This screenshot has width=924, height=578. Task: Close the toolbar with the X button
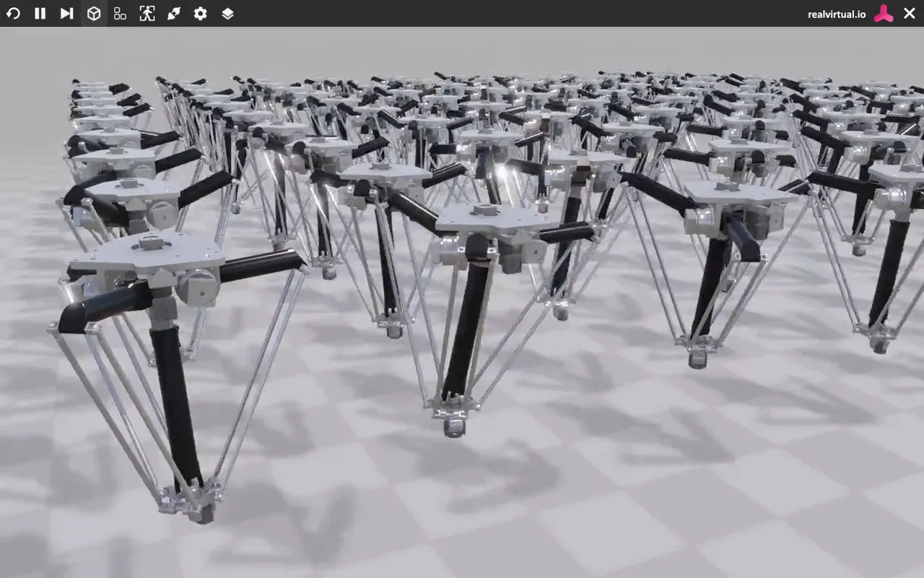click(x=910, y=13)
